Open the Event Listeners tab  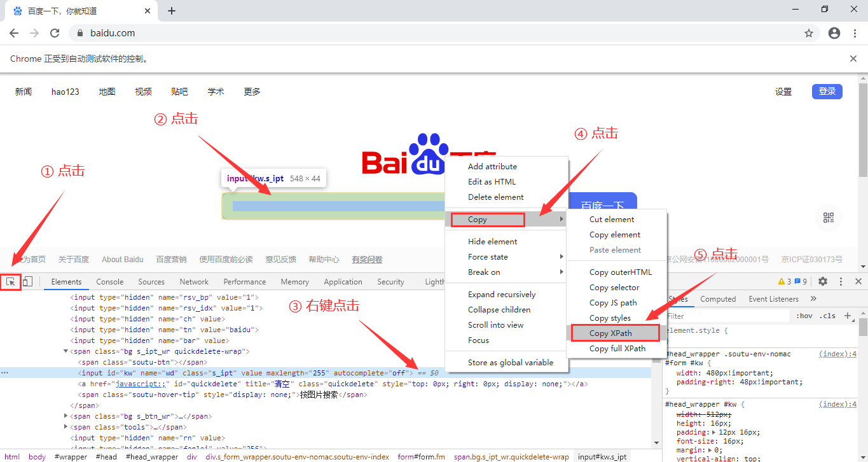pos(773,299)
